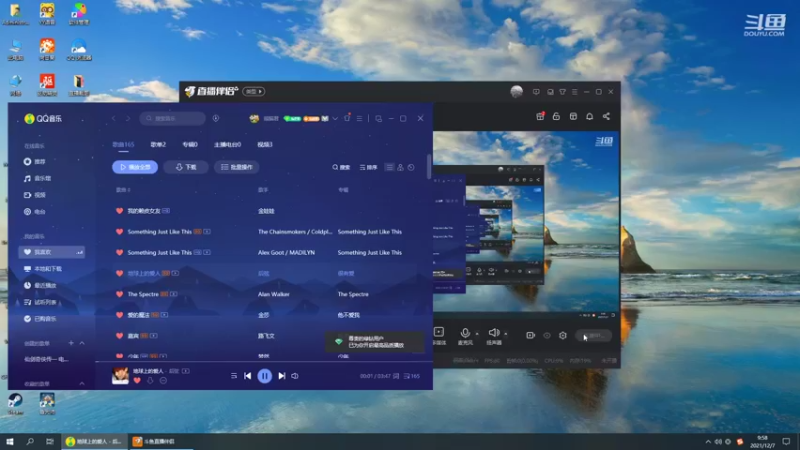Collapse the created playlists section
The image size is (800, 450).
pyautogui.click(x=82, y=343)
